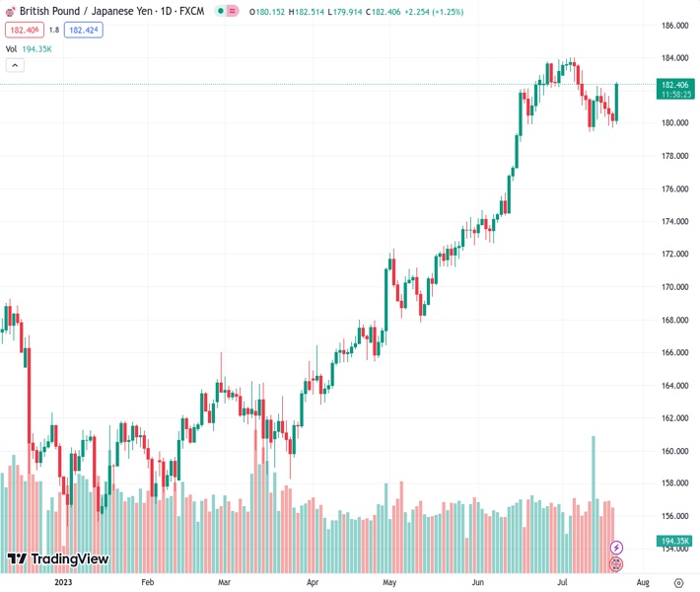Click the latest green candlestick at chart right
700x592 pixels.
[617, 103]
